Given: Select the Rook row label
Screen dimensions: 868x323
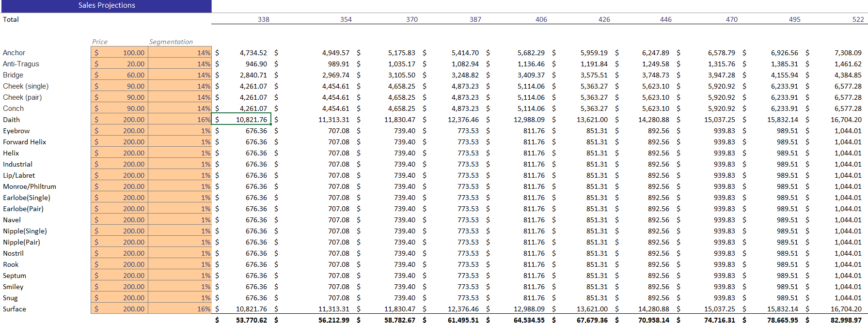Looking at the screenshot, I should [x=11, y=264].
